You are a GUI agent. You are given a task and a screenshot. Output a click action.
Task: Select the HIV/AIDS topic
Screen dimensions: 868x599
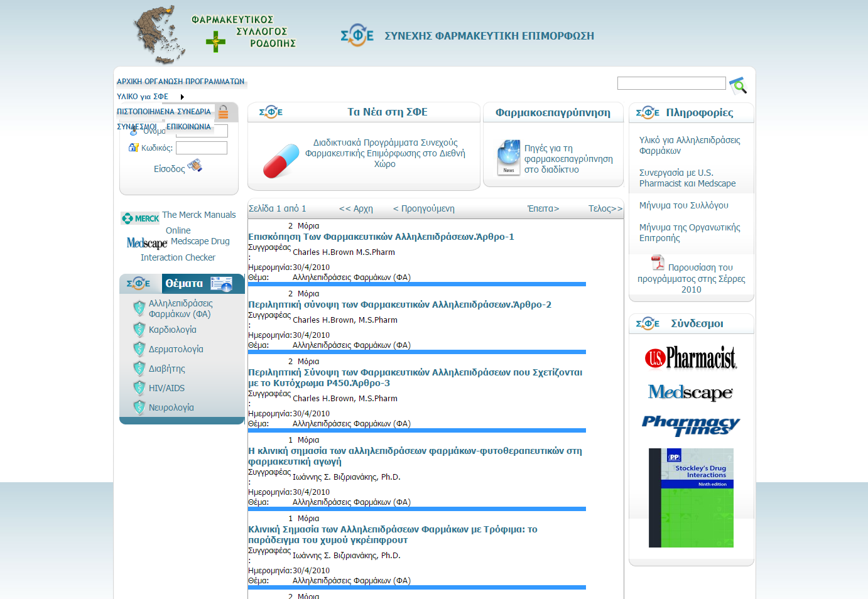click(166, 388)
